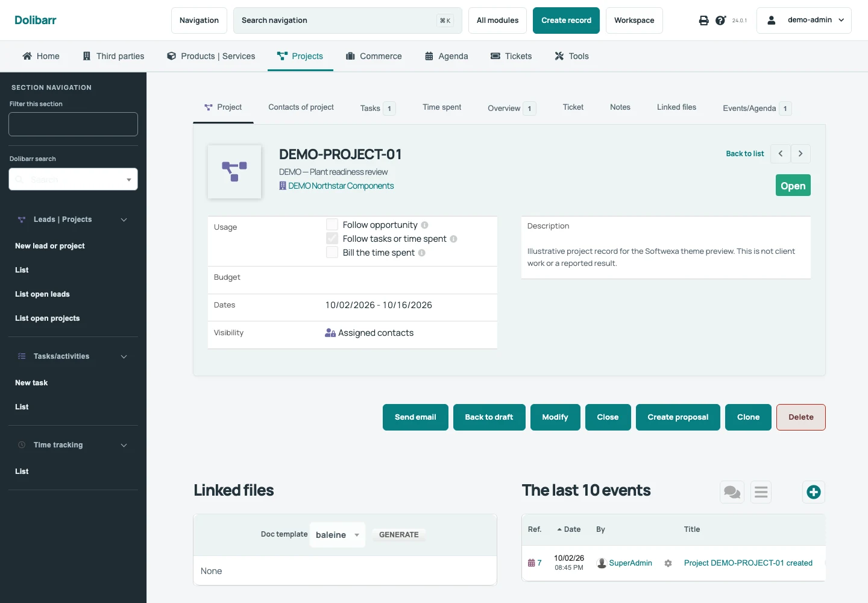
Task: Open the DEMO Northstar Components link
Action: [x=341, y=186]
